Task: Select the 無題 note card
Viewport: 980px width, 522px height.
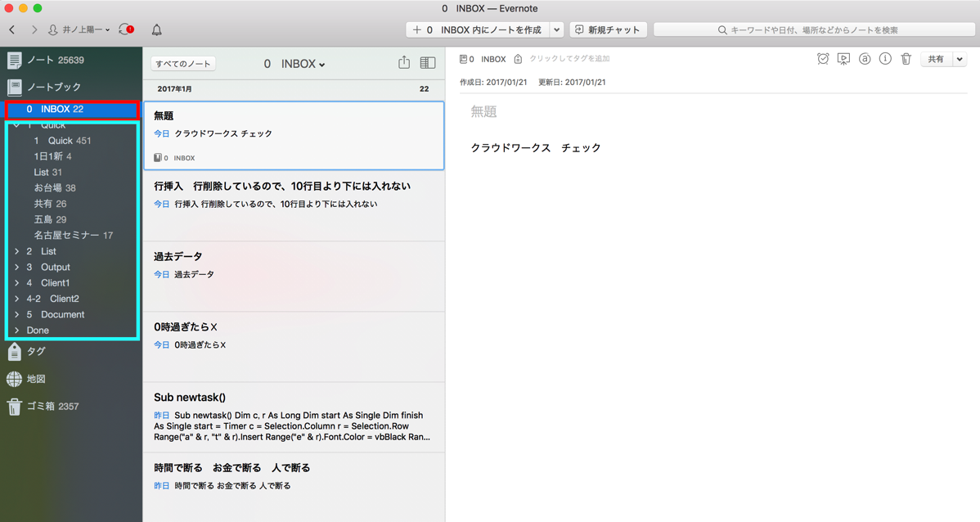Action: [294, 136]
